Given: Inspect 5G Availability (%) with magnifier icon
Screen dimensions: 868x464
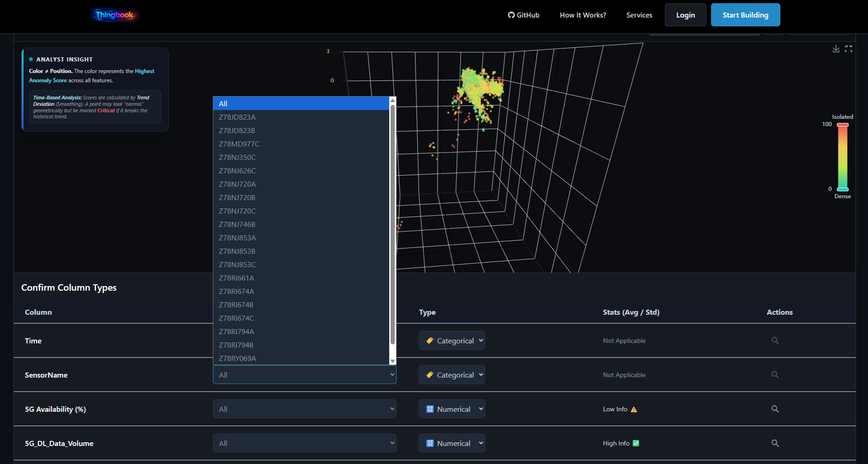Looking at the screenshot, I should point(775,409).
